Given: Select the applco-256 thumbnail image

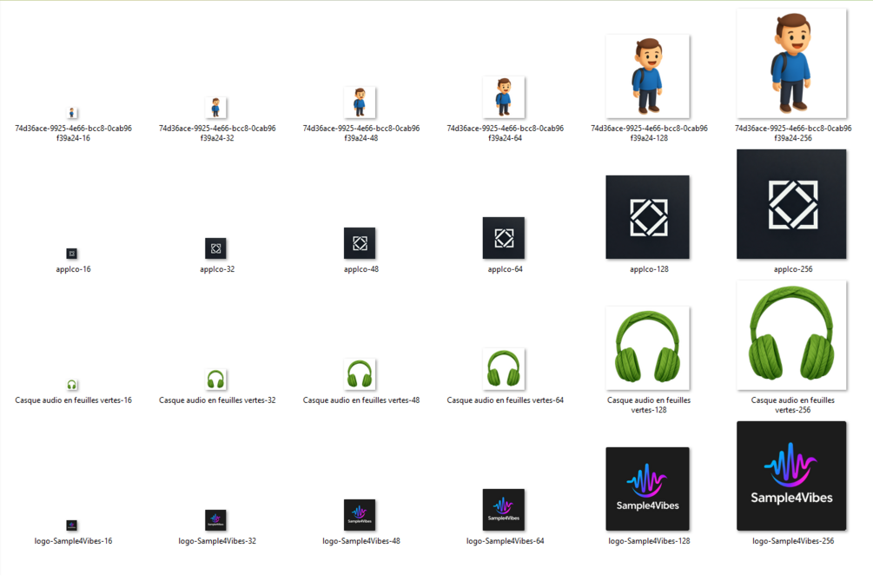Looking at the screenshot, I should [791, 204].
